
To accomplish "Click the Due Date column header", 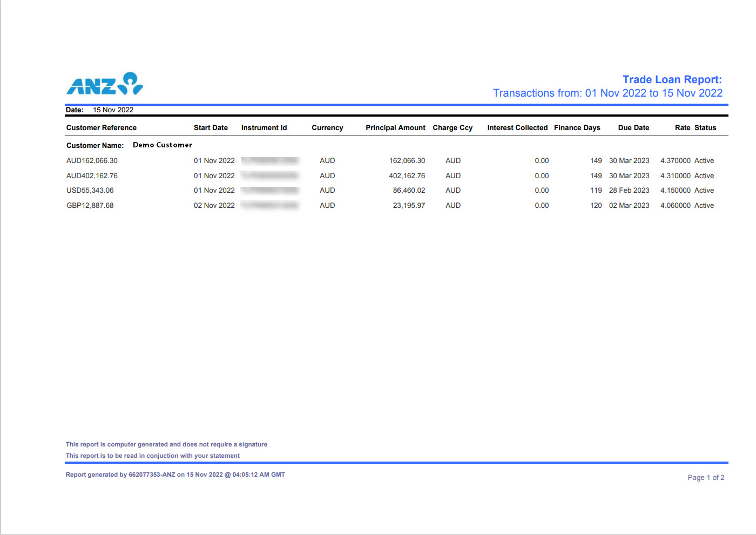I will pos(633,128).
